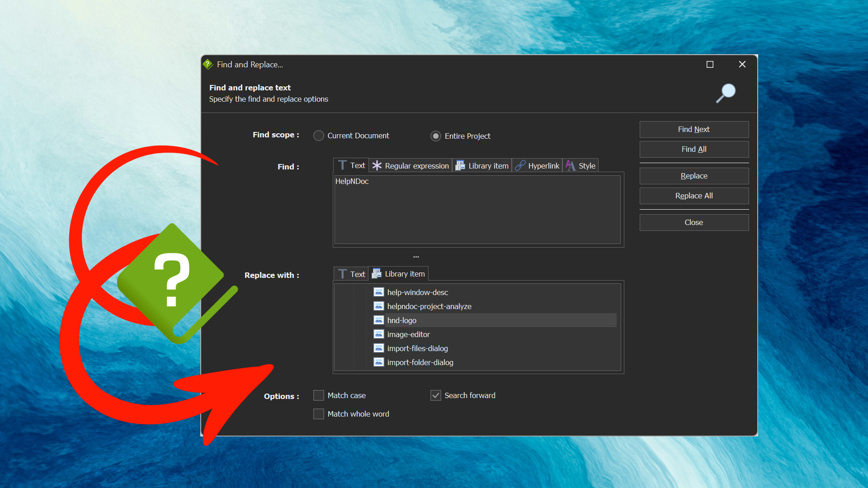Open the Hyperlink find tab
The height and width of the screenshot is (488, 868).
pyautogui.click(x=537, y=166)
